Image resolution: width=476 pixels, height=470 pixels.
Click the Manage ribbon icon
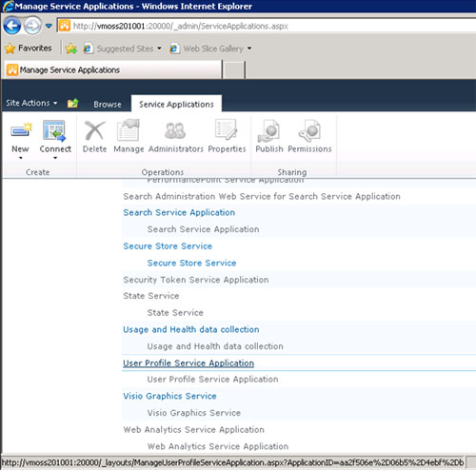[x=129, y=130]
